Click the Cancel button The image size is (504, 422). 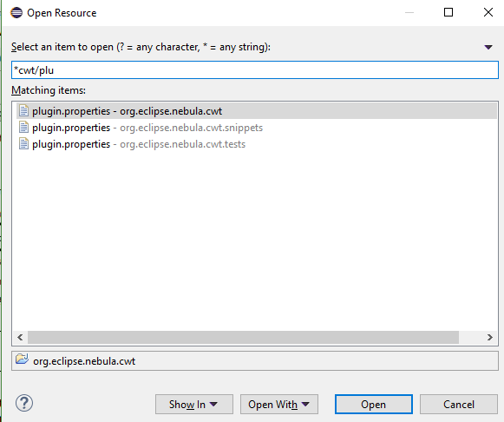[x=459, y=405]
